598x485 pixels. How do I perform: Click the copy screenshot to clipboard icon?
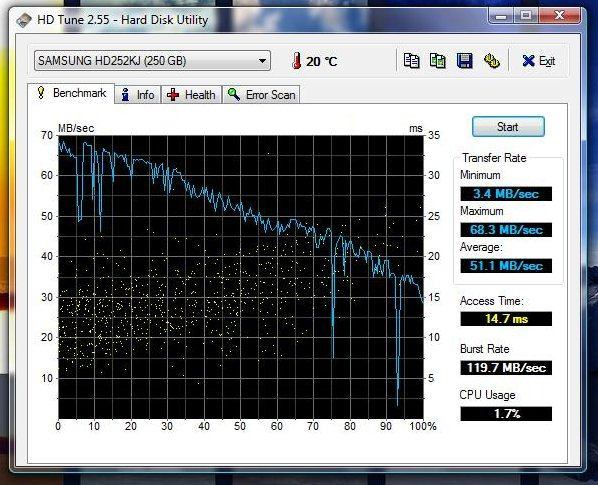pos(437,61)
